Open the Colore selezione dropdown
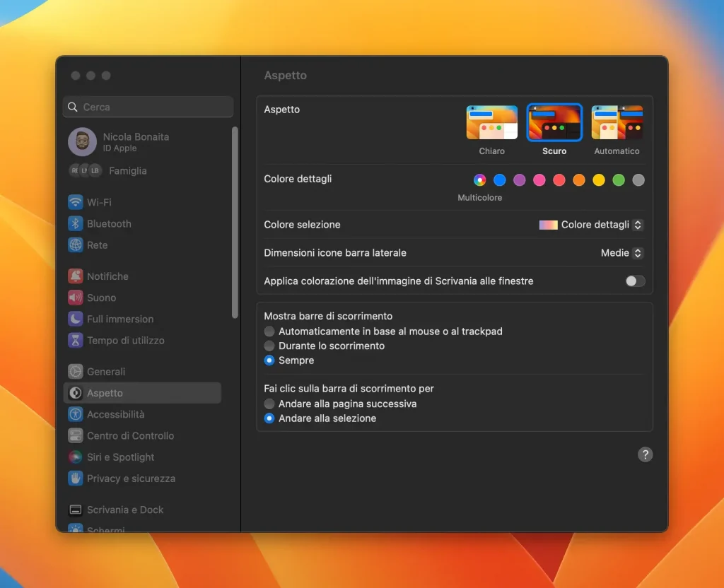Screen dimensions: 724x588 [x=591, y=225]
